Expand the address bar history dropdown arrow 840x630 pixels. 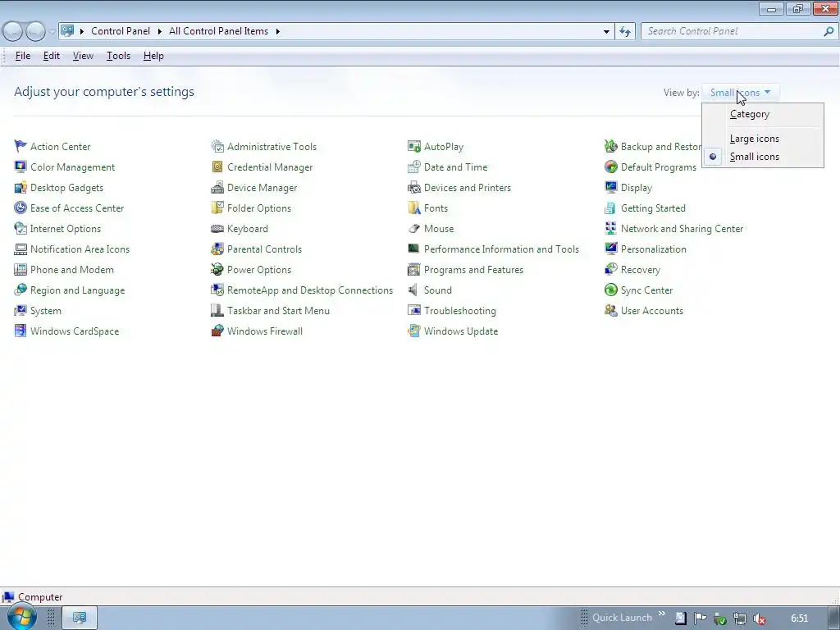[606, 32]
